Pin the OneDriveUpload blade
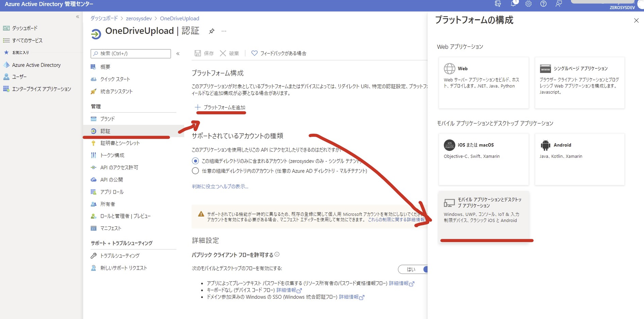 click(x=212, y=31)
